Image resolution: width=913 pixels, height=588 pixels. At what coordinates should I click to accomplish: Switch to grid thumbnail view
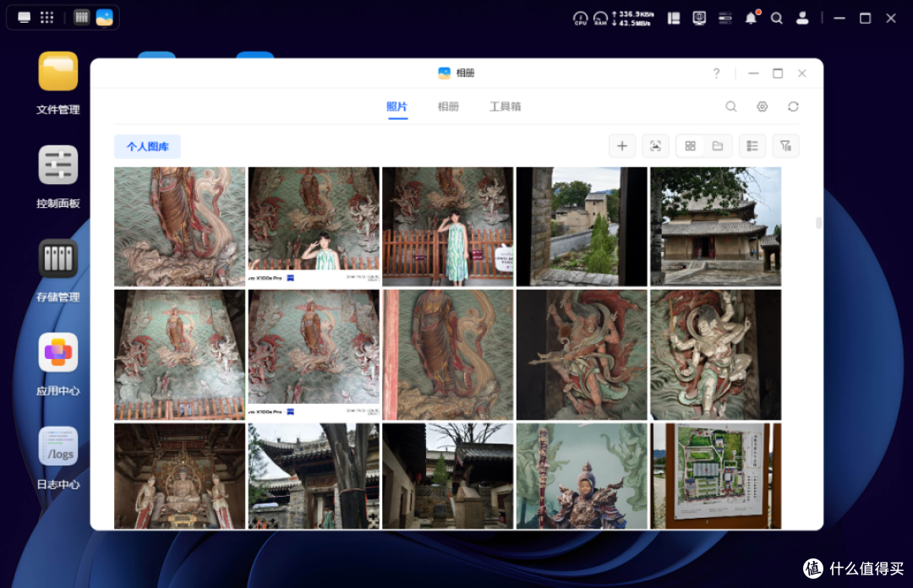tap(690, 146)
